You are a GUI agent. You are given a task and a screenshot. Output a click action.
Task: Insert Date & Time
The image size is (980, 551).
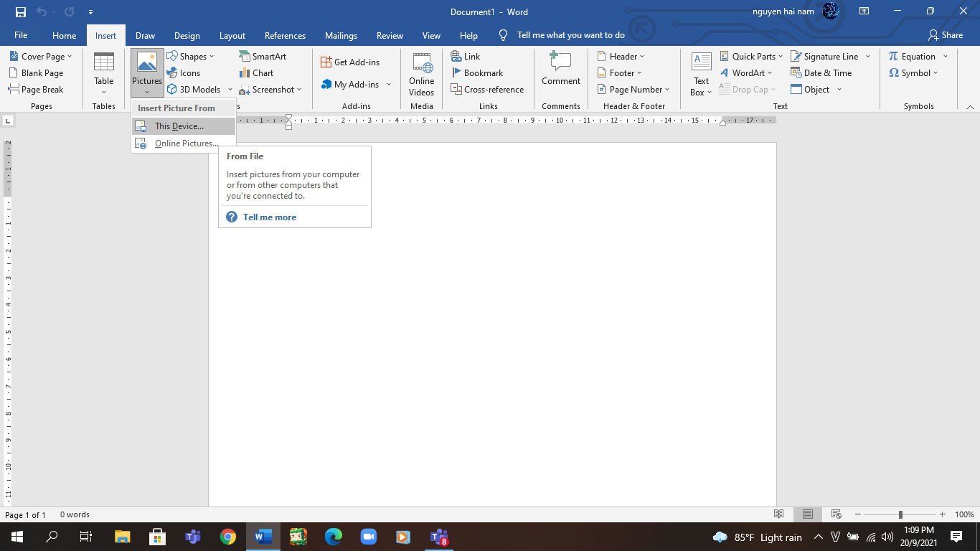[821, 73]
